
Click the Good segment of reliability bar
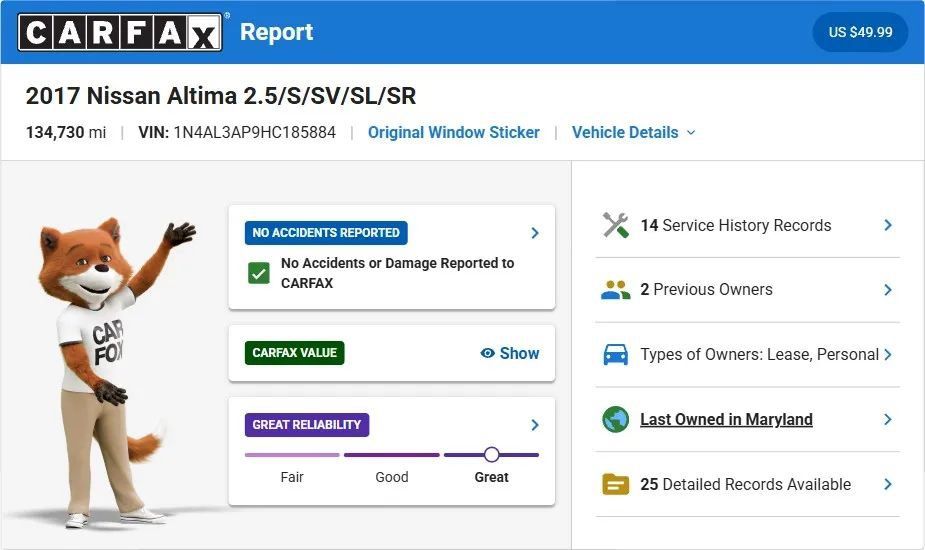pos(392,455)
